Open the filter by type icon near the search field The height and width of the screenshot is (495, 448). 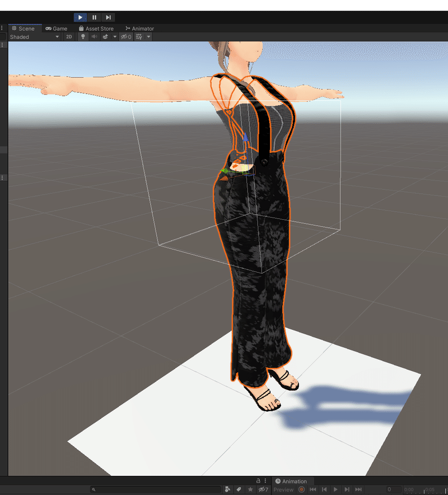[x=227, y=489]
